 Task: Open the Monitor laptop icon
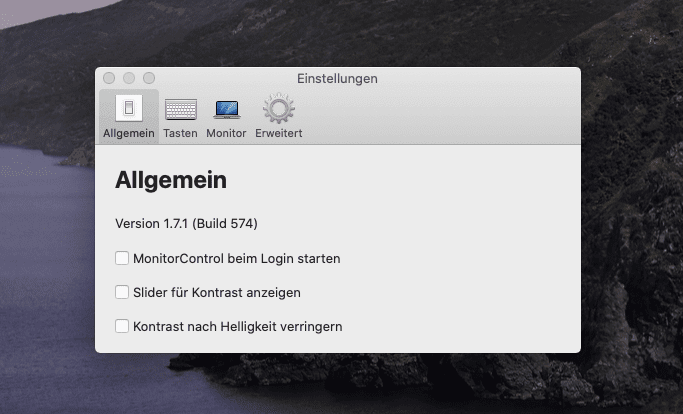[x=227, y=109]
